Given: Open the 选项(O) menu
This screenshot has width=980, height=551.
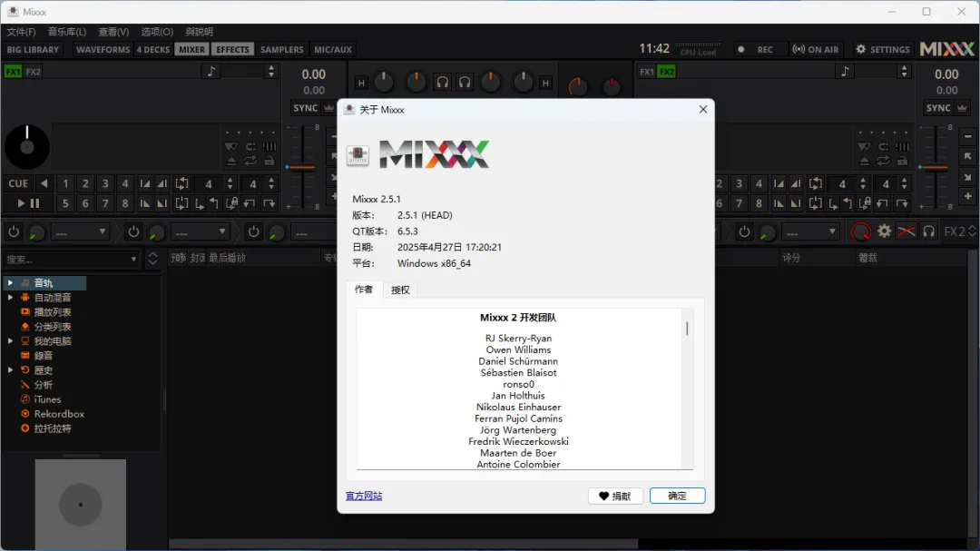Looking at the screenshot, I should 157,32.
